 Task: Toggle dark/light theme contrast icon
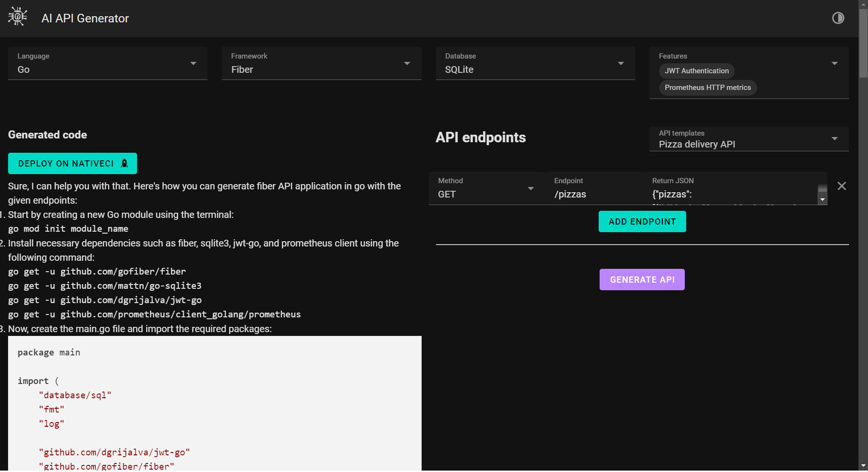tap(838, 18)
